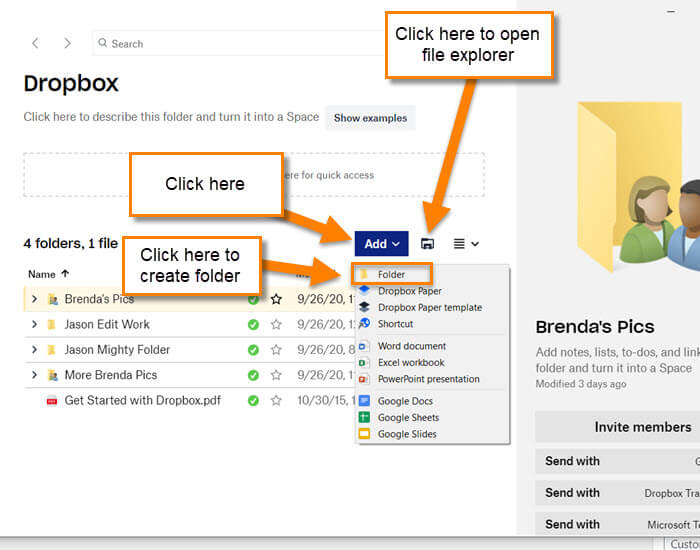This screenshot has height=550, width=700.
Task: Click sync status check for Get Started pdf
Action: (253, 401)
